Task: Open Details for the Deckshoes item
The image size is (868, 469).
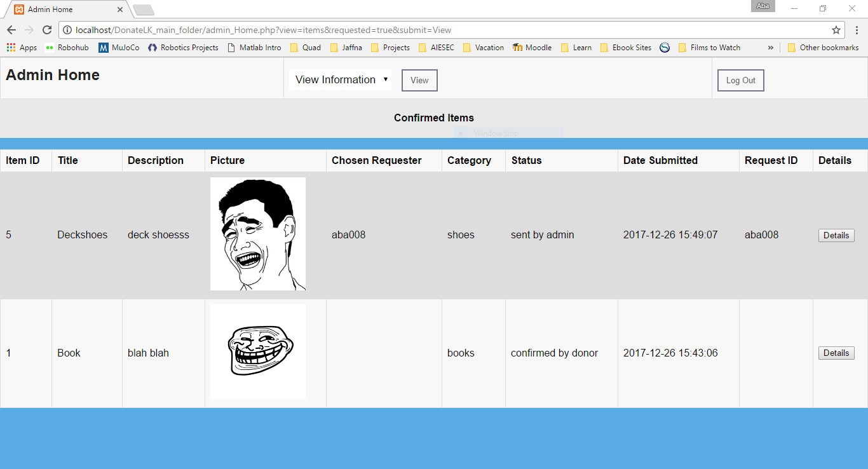Action: (836, 235)
